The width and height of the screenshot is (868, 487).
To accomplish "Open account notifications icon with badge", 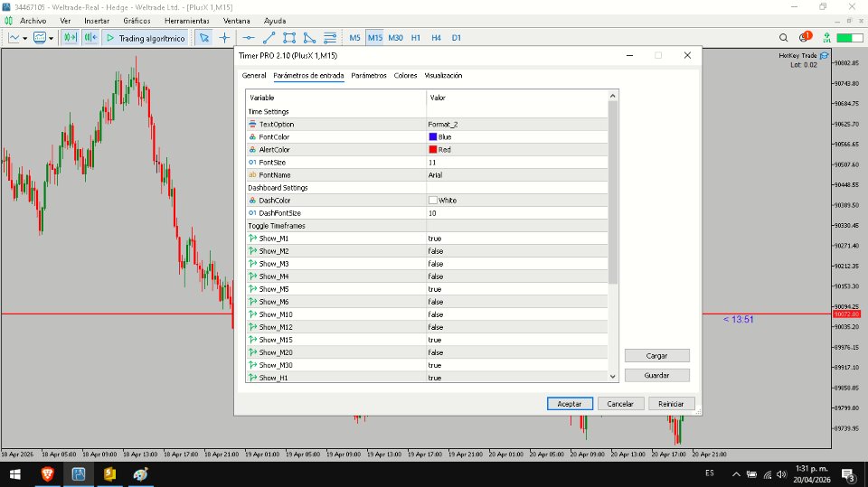I will pyautogui.click(x=805, y=37).
